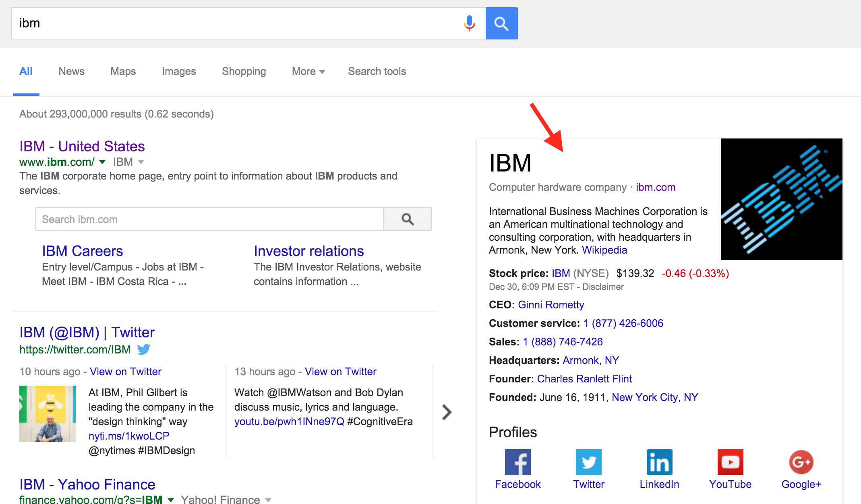Switch to the News tab

[x=72, y=72]
